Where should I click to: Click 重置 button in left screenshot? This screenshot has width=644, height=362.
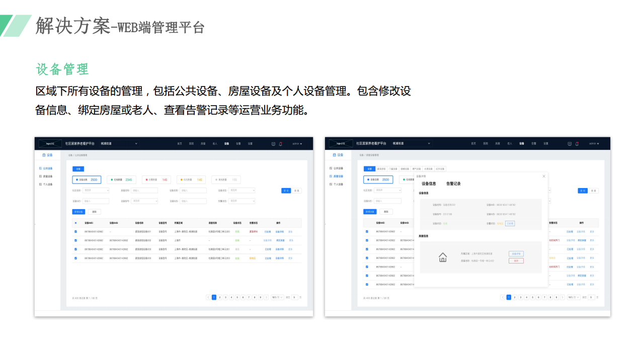[297, 191]
